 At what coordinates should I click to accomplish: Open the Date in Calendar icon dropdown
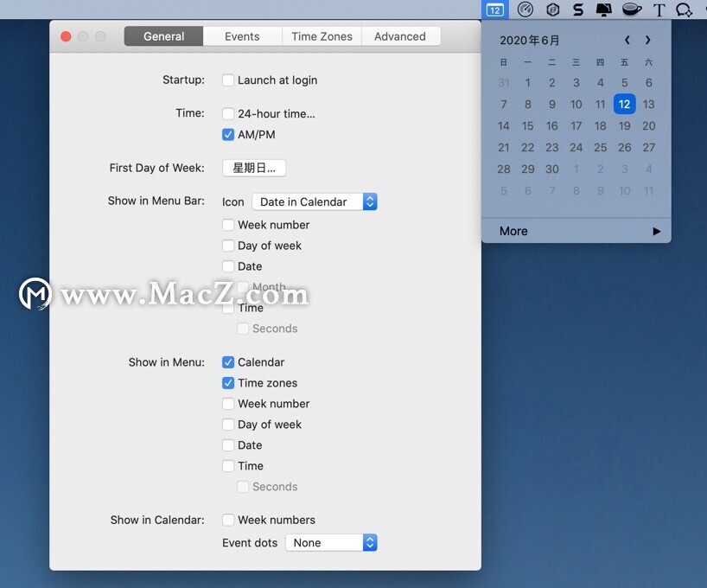click(x=315, y=201)
